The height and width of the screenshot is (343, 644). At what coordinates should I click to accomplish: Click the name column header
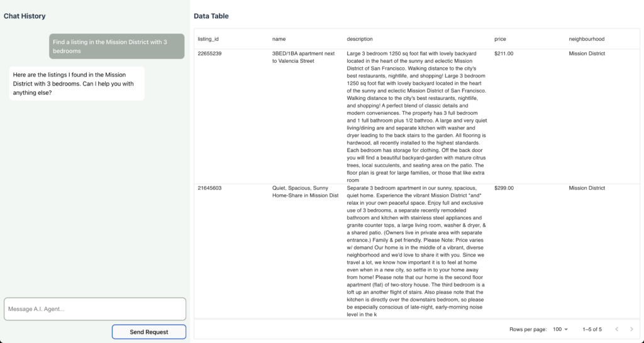click(279, 39)
